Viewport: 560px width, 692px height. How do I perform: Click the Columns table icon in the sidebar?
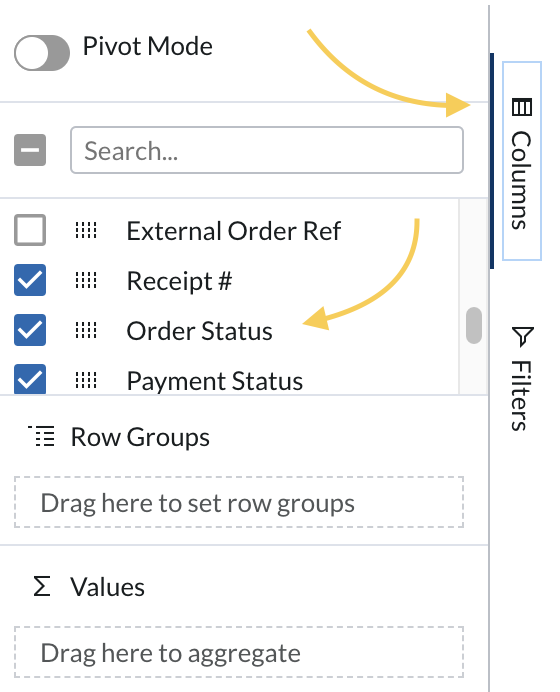pos(522,107)
